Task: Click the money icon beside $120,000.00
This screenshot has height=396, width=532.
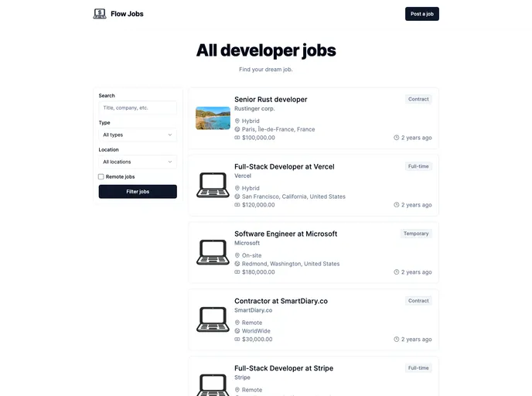Action: pyautogui.click(x=237, y=205)
